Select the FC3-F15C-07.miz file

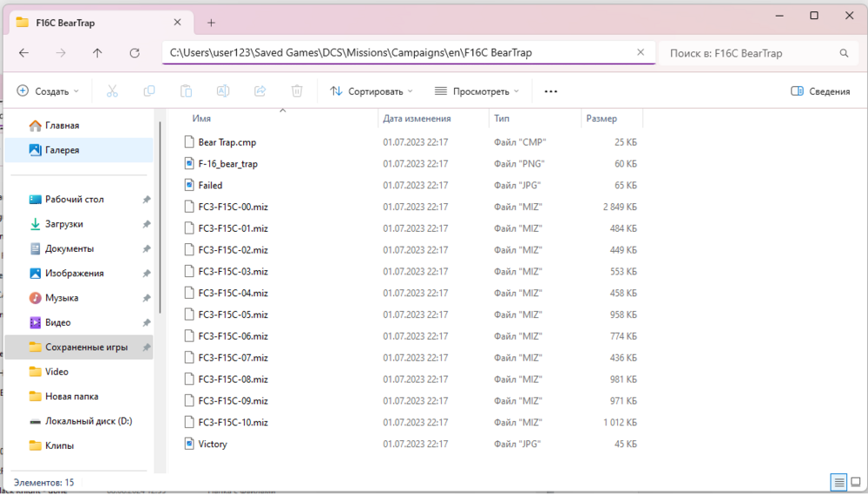(x=233, y=358)
